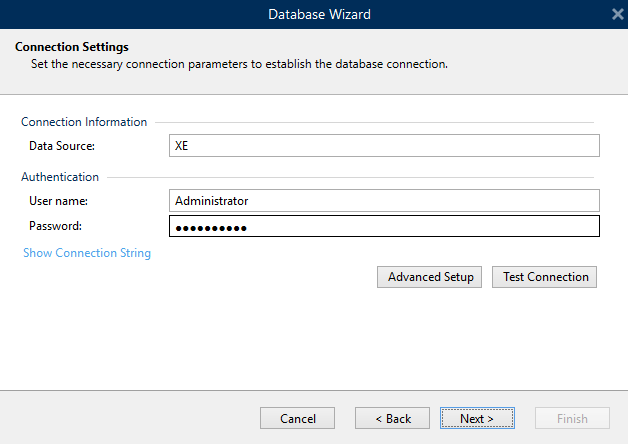This screenshot has height=444, width=628.
Task: Select the Password entry field
Action: [384, 227]
